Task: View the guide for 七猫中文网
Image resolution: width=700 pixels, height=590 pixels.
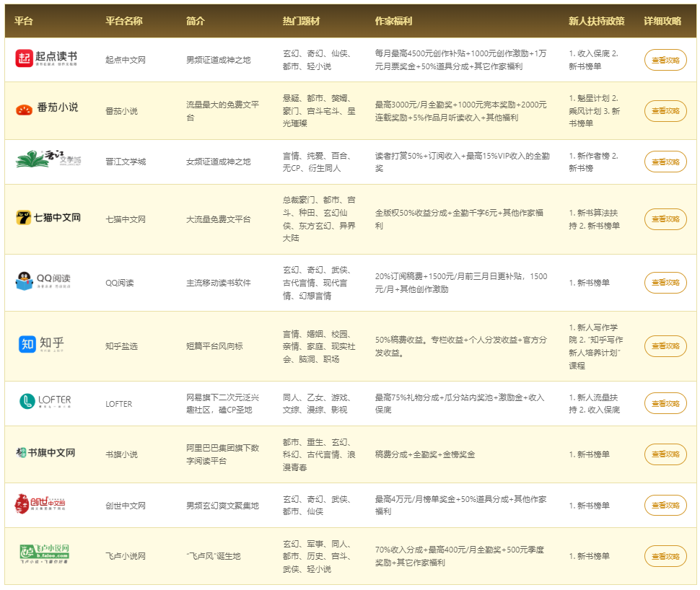Action: pyautogui.click(x=665, y=219)
